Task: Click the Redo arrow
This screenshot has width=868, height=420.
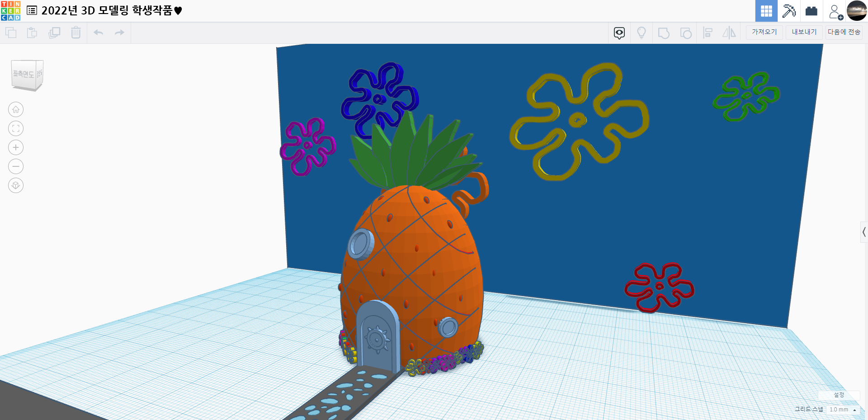Action: pos(119,33)
